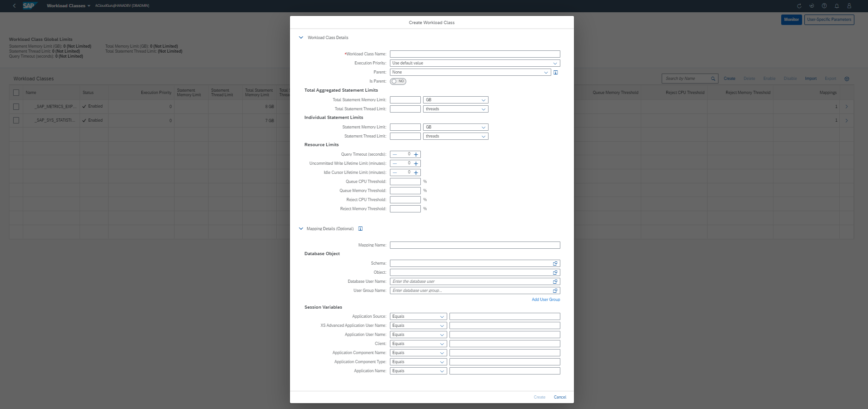This screenshot has width=868, height=409.
Task: Open the help question mark icon
Action: click(824, 6)
